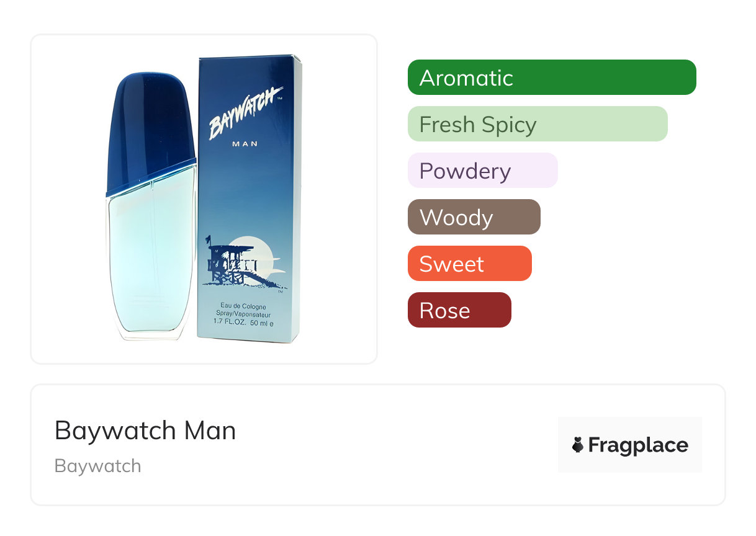Viewport: 756px width, 536px height.
Task: Click the Fragplace wordmark text
Action: (x=638, y=445)
